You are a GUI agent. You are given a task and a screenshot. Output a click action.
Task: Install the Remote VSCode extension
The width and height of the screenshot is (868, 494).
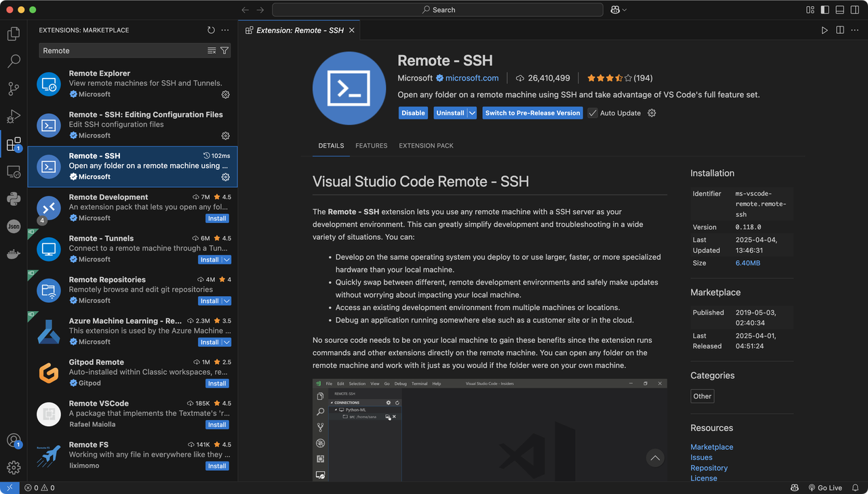(x=217, y=425)
